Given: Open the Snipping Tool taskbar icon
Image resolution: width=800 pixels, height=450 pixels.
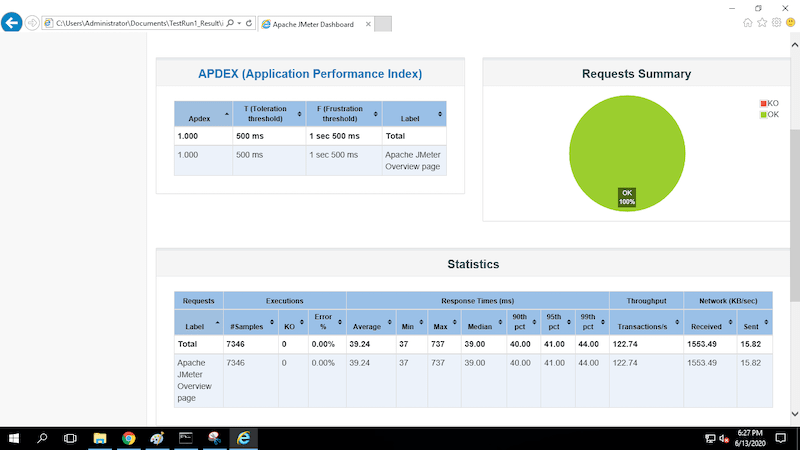Looking at the screenshot, I should click(x=215, y=438).
